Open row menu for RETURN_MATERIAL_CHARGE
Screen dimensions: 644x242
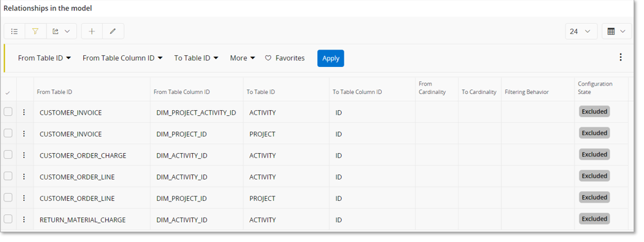pyautogui.click(x=24, y=219)
